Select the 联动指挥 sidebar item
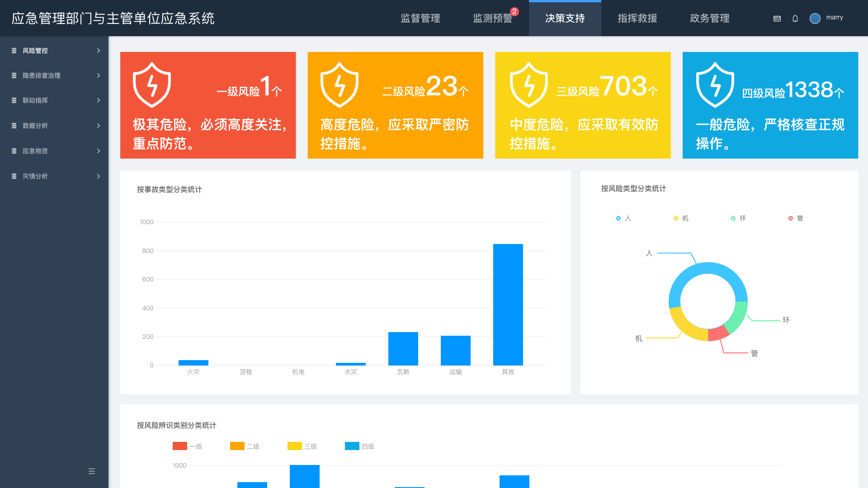The width and height of the screenshot is (868, 488). pyautogui.click(x=35, y=100)
